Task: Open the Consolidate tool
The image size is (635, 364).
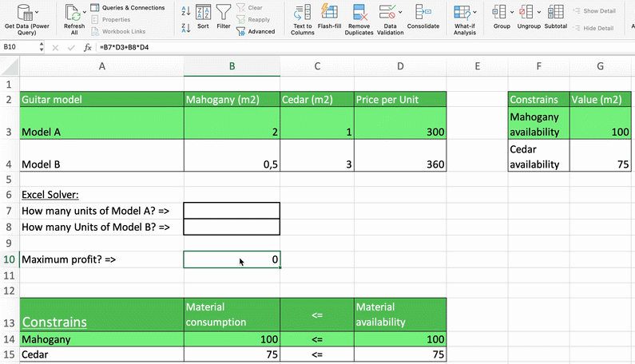Action: point(423,18)
